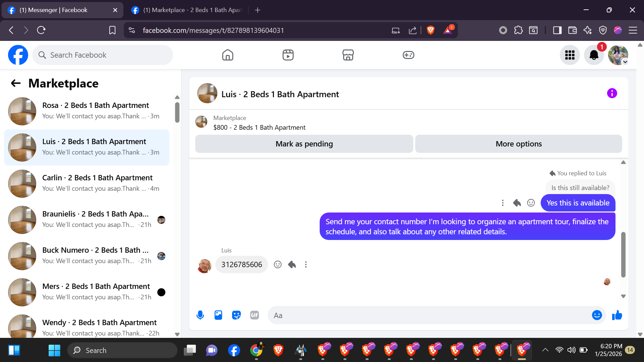Open more options for 'Yes this is available'

click(502, 203)
